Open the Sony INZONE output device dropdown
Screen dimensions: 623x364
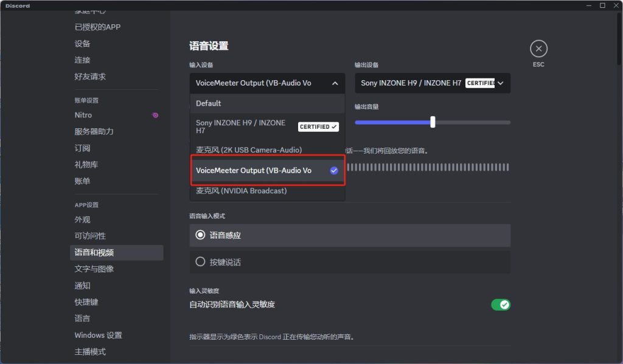433,83
